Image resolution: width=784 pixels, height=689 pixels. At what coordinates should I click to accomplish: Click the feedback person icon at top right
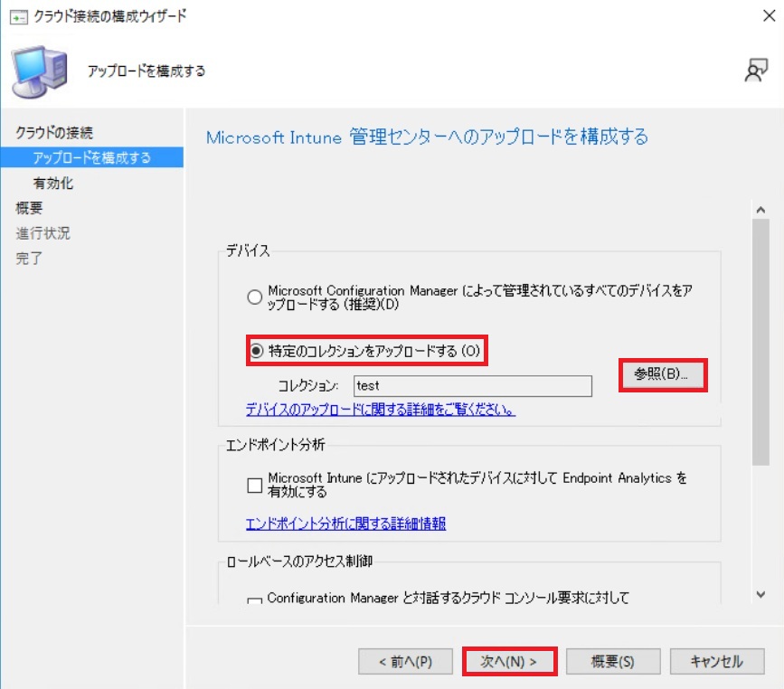click(x=756, y=72)
